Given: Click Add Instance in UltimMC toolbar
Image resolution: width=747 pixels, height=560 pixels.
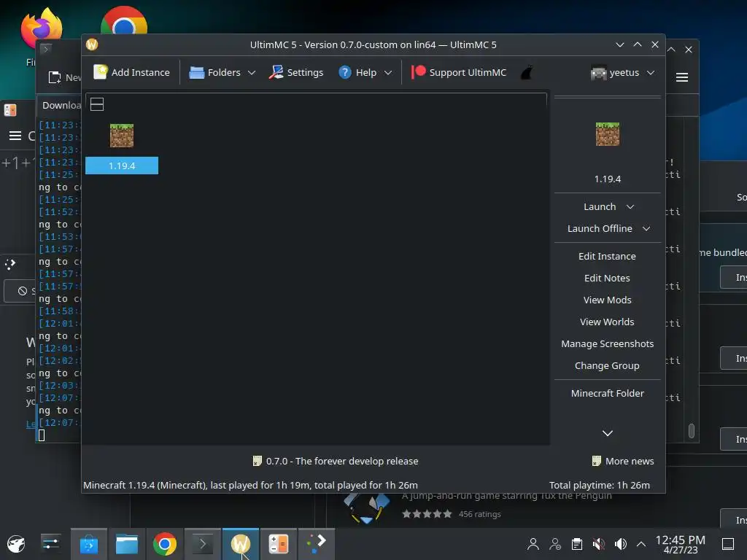Looking at the screenshot, I should click(131, 72).
